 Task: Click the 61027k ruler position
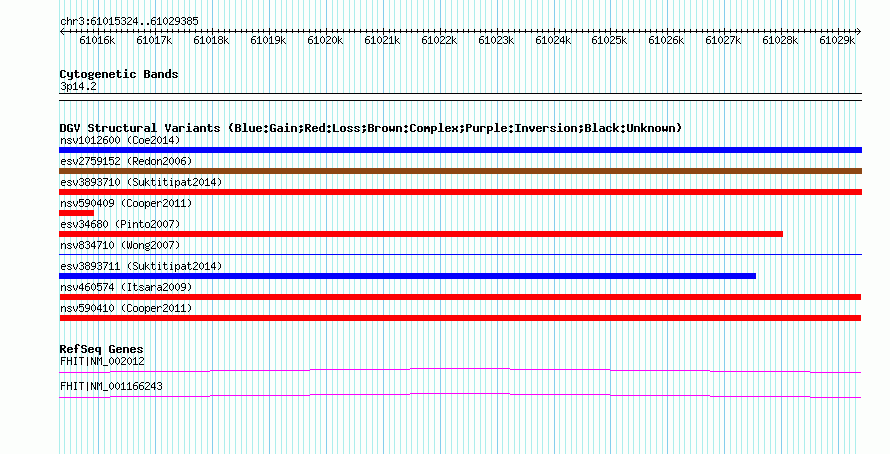(x=724, y=40)
